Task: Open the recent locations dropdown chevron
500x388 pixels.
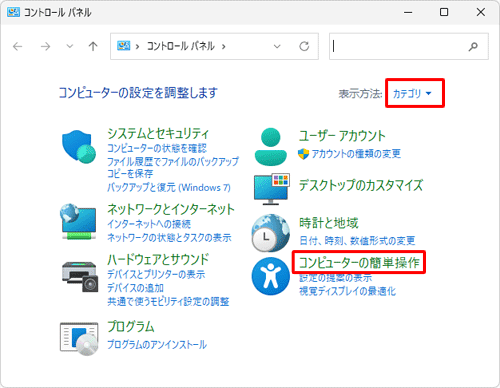Action: coord(70,46)
